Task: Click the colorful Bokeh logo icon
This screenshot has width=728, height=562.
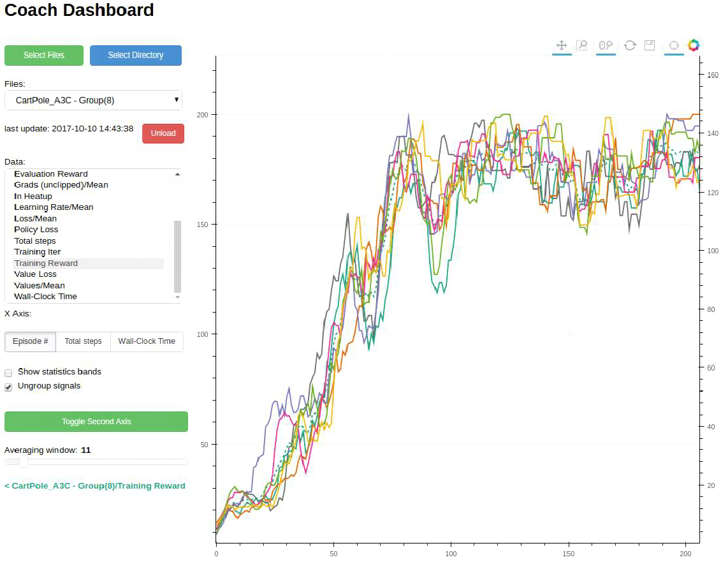Action: coord(694,45)
